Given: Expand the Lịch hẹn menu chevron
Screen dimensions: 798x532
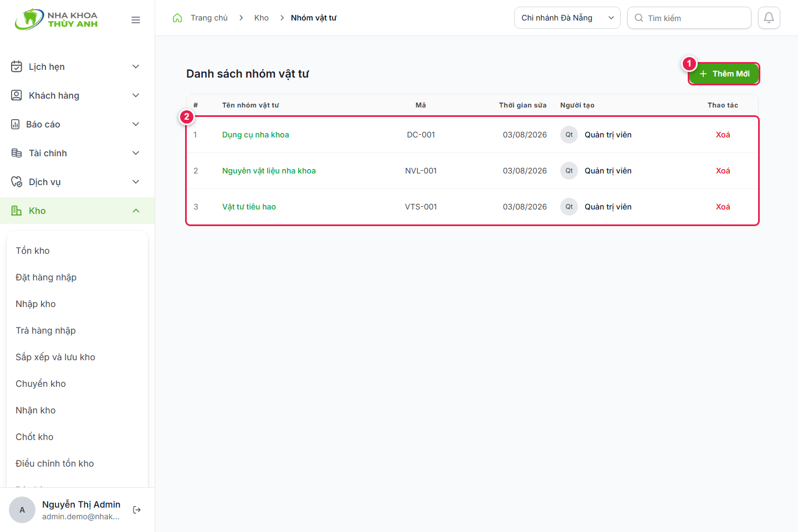Looking at the screenshot, I should coord(136,66).
